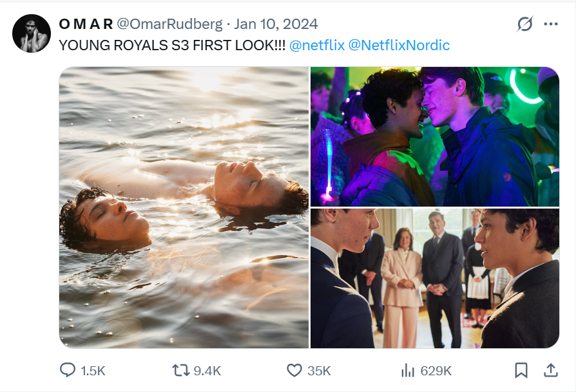Click the 9.4K reposts count
Viewport: 576px width, 392px height.
pyautogui.click(x=207, y=370)
